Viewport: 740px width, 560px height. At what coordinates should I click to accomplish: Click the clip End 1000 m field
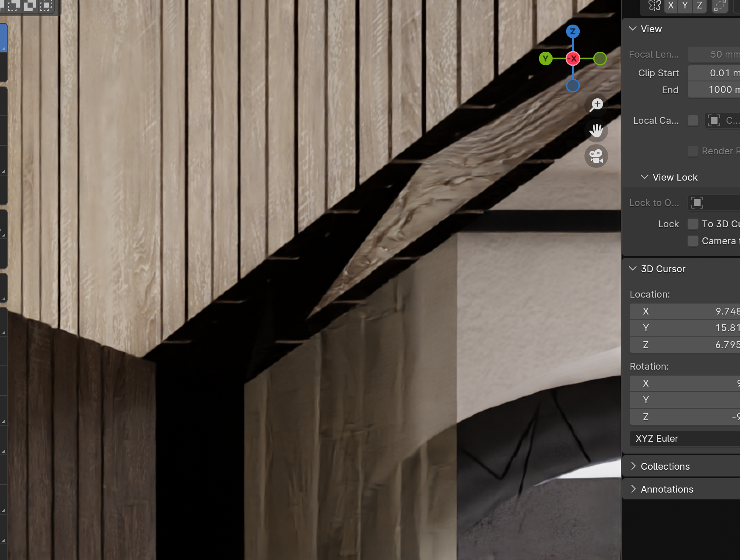click(714, 90)
